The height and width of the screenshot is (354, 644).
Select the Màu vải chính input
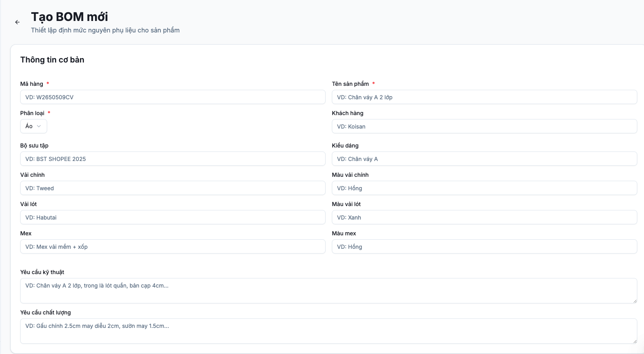tap(484, 188)
